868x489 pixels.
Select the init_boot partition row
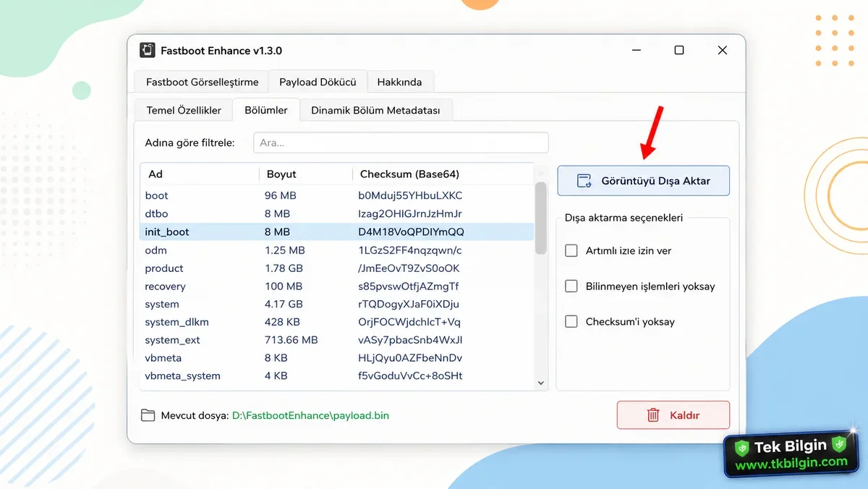click(337, 231)
